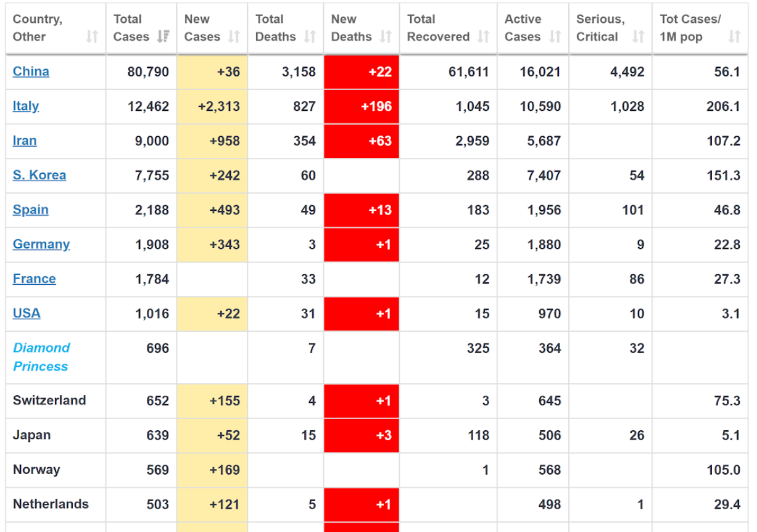Sort table by Total Cases icon
Viewport: 757px width, 532px height.
tap(163, 37)
